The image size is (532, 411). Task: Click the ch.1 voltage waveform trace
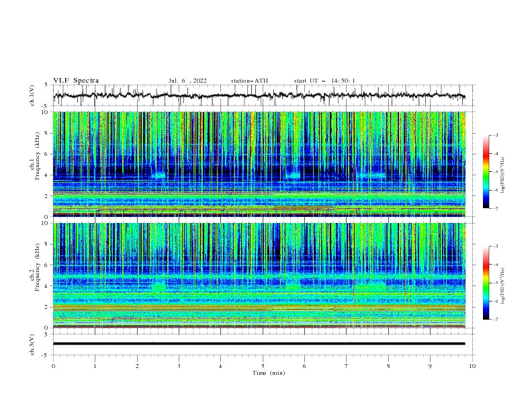tap(259, 95)
